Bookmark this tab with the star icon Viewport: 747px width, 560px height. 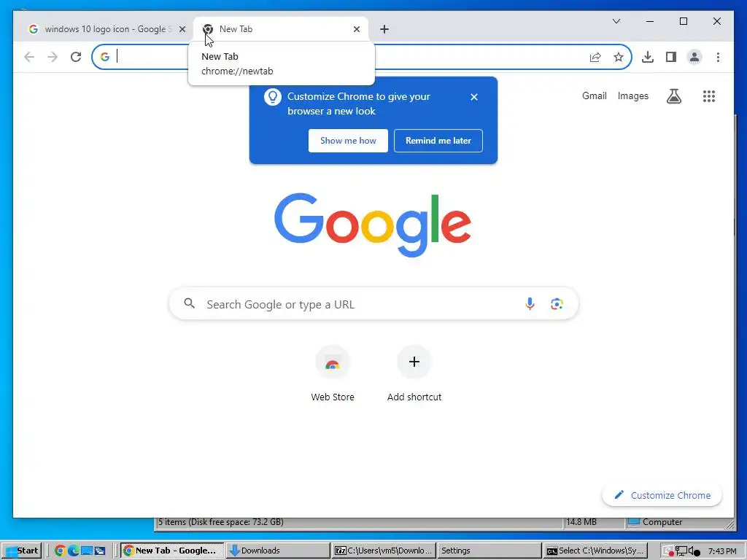[x=619, y=57]
